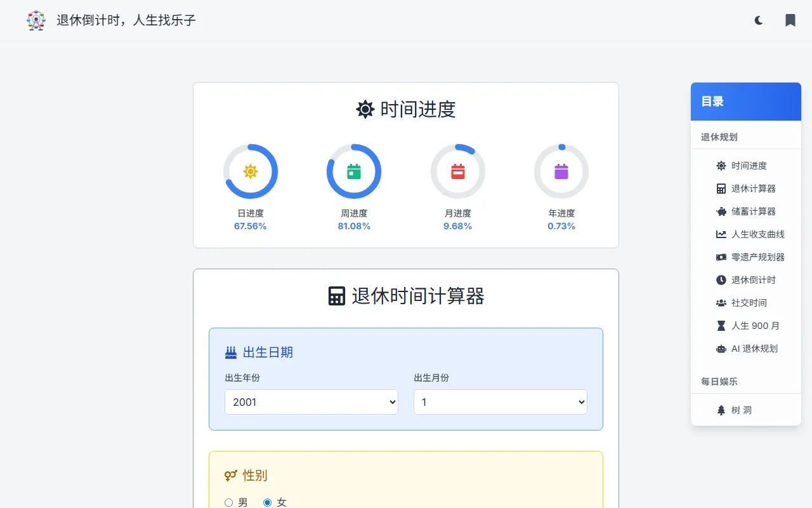Select the 女 gender radio button
Viewport: 812px width, 508px height.
[x=268, y=502]
